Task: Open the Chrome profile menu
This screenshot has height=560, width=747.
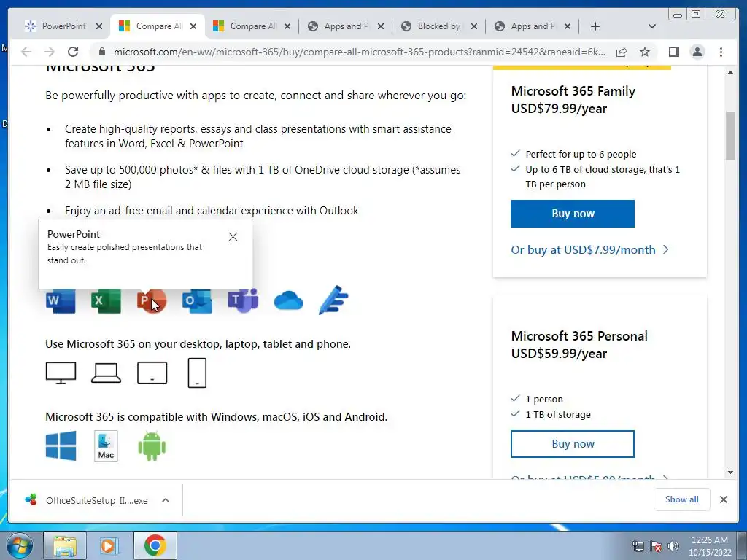Action: coord(697,52)
